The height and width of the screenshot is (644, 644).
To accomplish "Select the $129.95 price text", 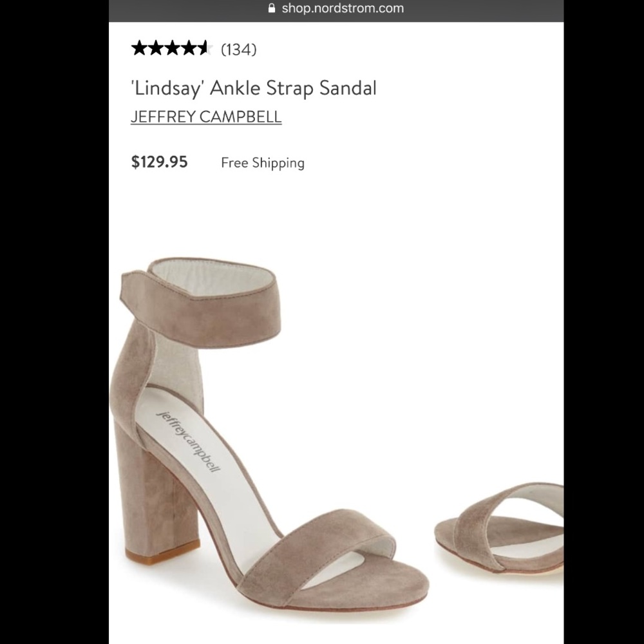I will point(158,162).
